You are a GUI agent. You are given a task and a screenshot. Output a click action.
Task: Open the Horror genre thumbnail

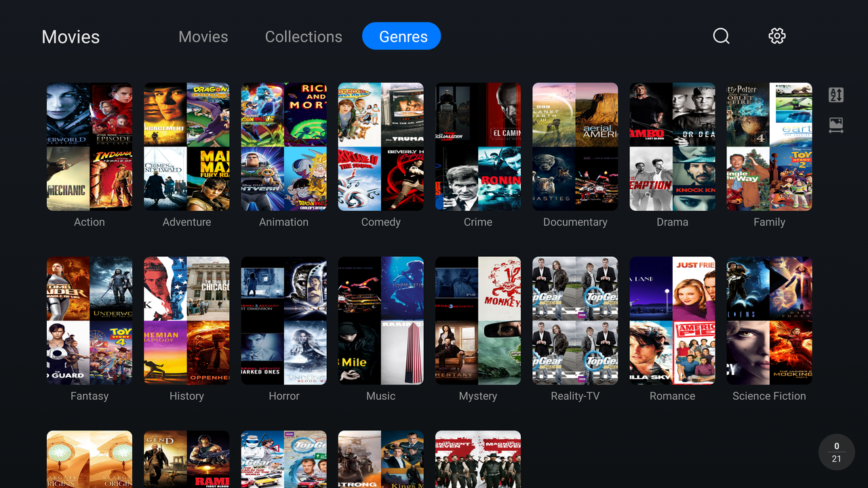tap(283, 321)
